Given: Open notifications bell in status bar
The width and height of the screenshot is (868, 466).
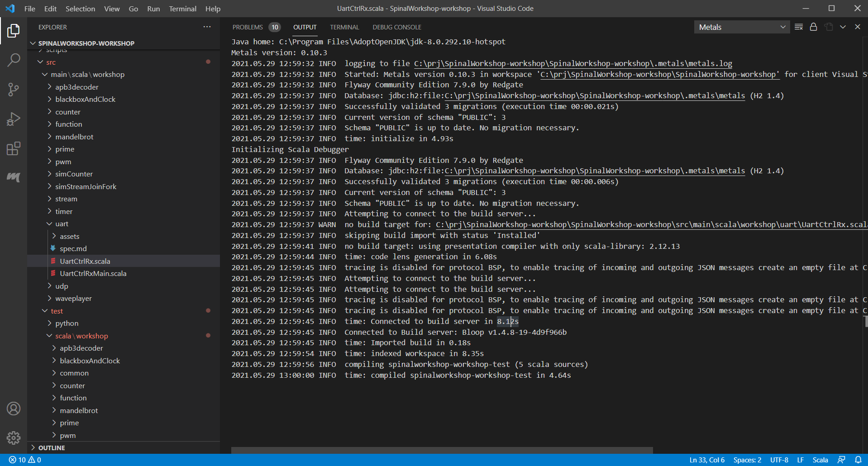Looking at the screenshot, I should tap(859, 460).
